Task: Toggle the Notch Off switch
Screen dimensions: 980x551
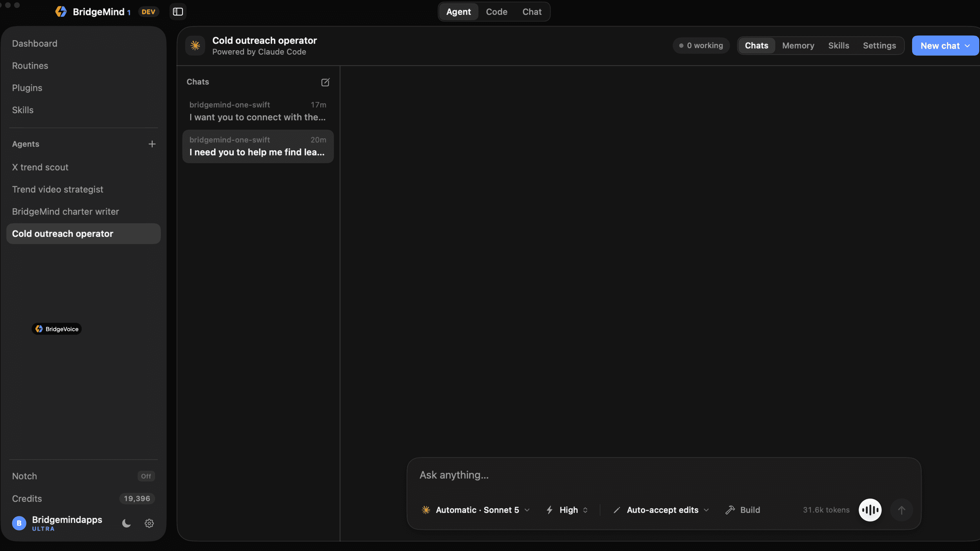Action: pyautogui.click(x=146, y=476)
